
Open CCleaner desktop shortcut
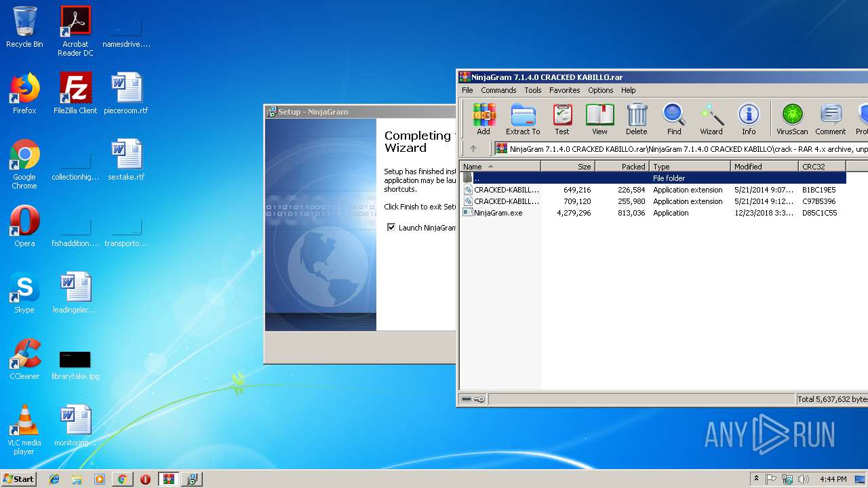tap(24, 359)
